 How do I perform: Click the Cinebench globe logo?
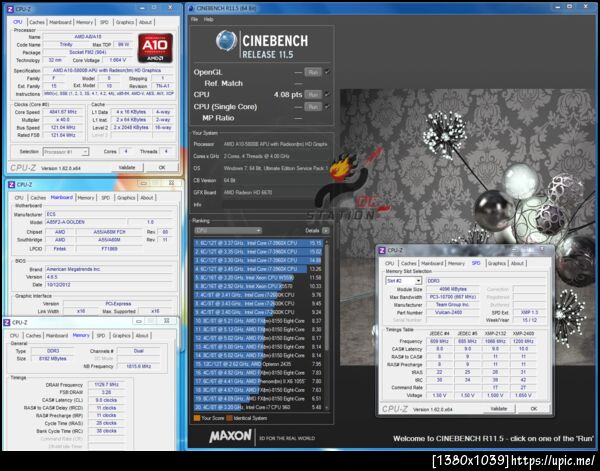[226, 41]
